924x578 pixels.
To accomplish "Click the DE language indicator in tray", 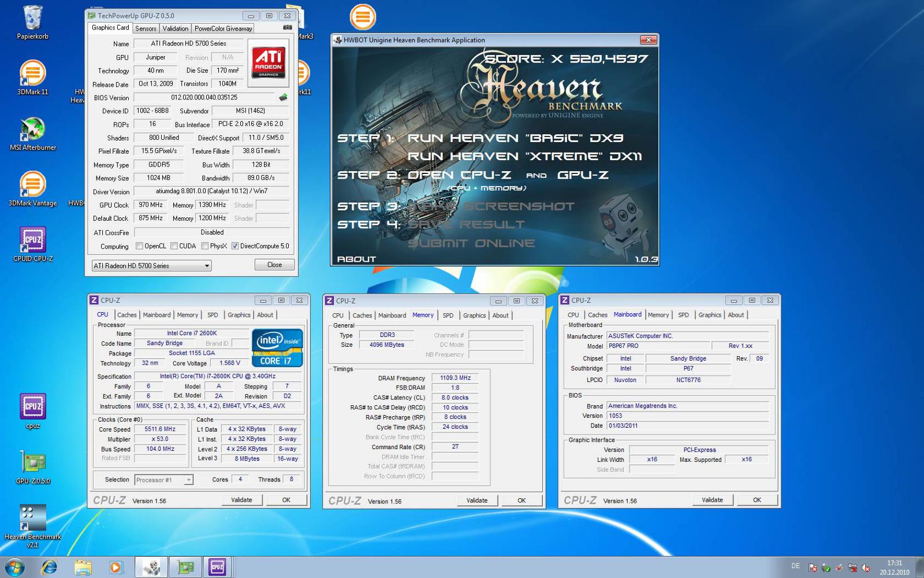I will point(795,566).
